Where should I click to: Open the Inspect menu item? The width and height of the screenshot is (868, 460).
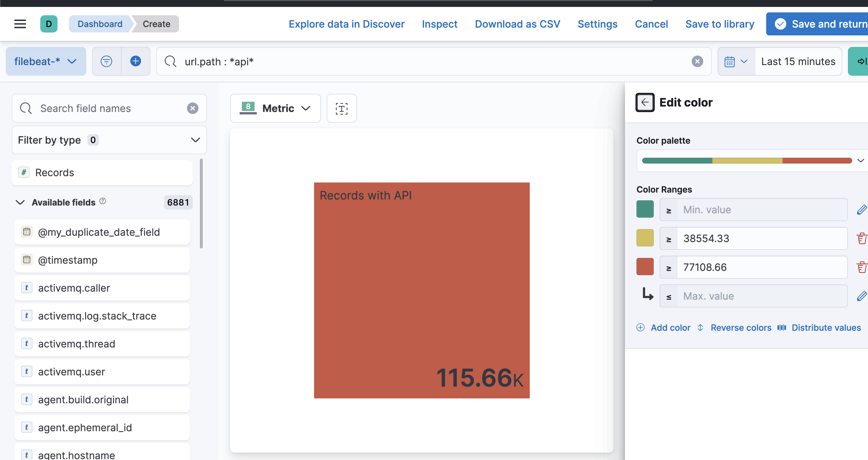(x=439, y=24)
